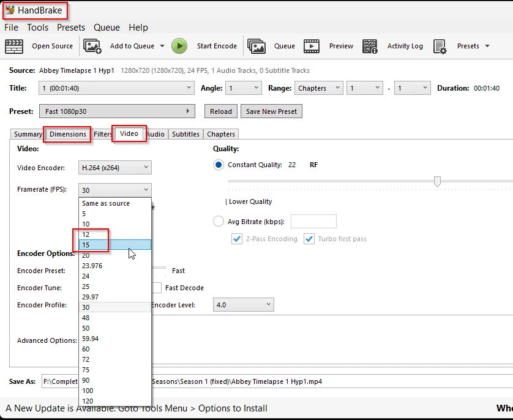Click the Save New Preset button
Image resolution: width=513 pixels, height=420 pixels.
271,111
